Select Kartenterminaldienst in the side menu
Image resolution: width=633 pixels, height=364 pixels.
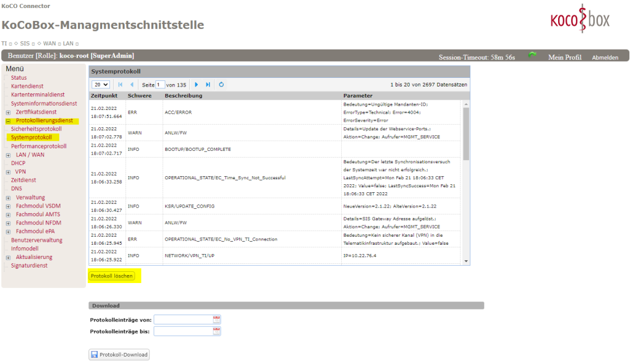tap(38, 95)
